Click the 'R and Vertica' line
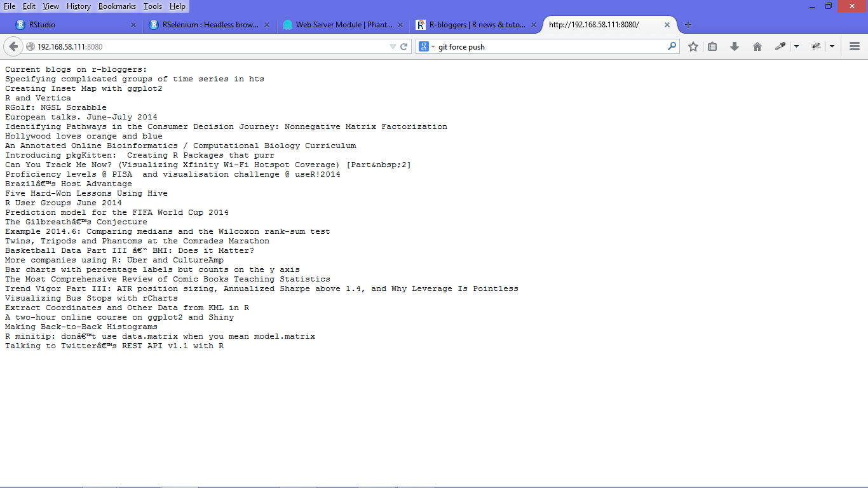This screenshot has width=868, height=488. pyautogui.click(x=38, y=98)
